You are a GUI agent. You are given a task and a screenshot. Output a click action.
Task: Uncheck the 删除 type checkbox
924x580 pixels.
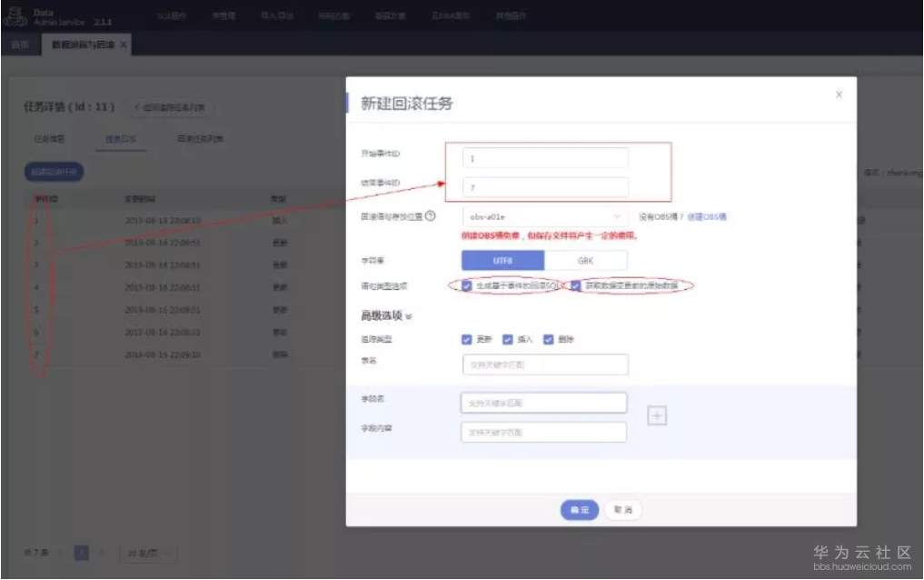549,339
